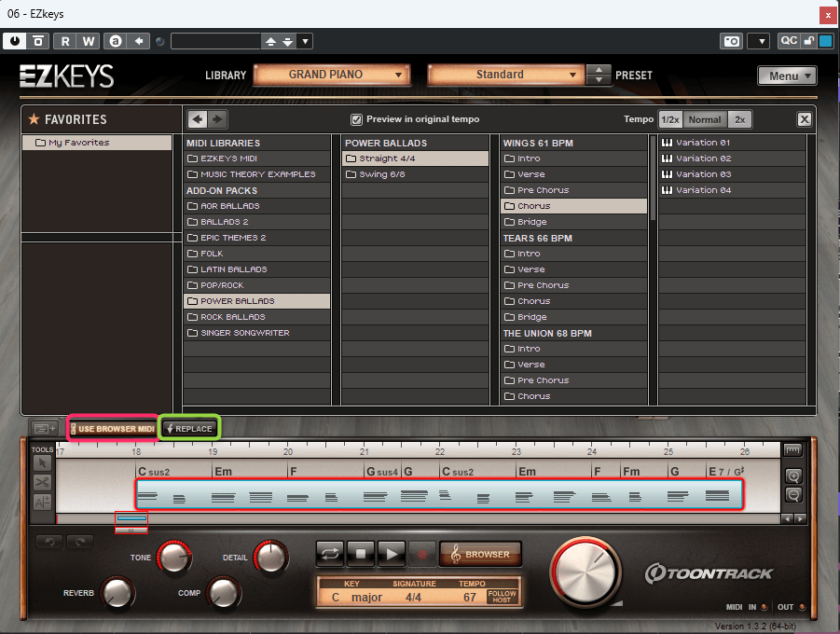
Task: Open MUSIC THEORY EXAMPLES folder
Action: point(256,174)
